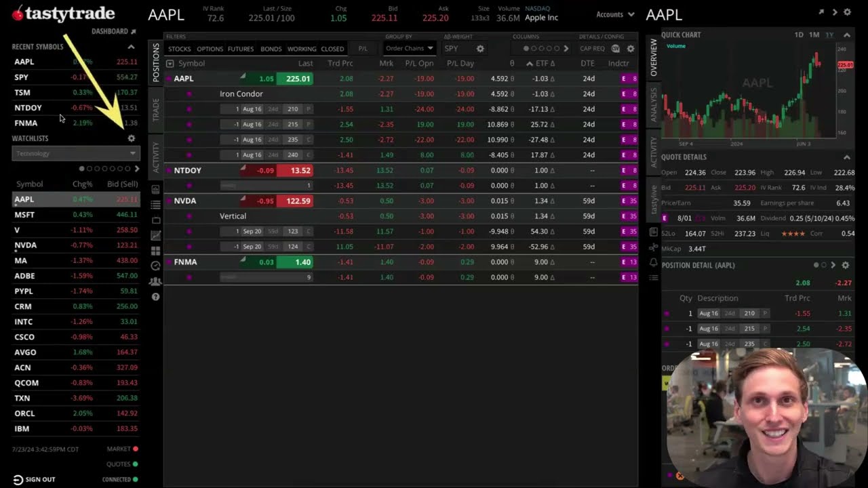
Task: Collapse the Recent Symbols section
Action: coord(131,47)
